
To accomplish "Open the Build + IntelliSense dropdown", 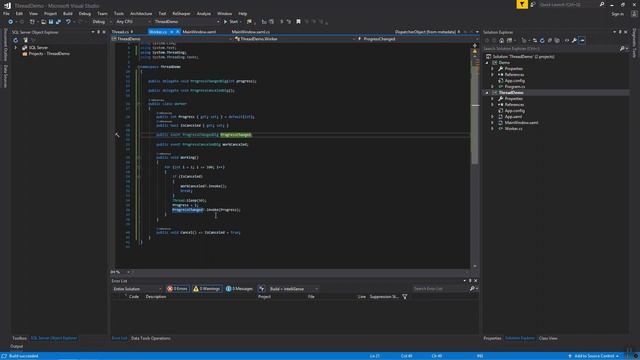I will point(293,289).
